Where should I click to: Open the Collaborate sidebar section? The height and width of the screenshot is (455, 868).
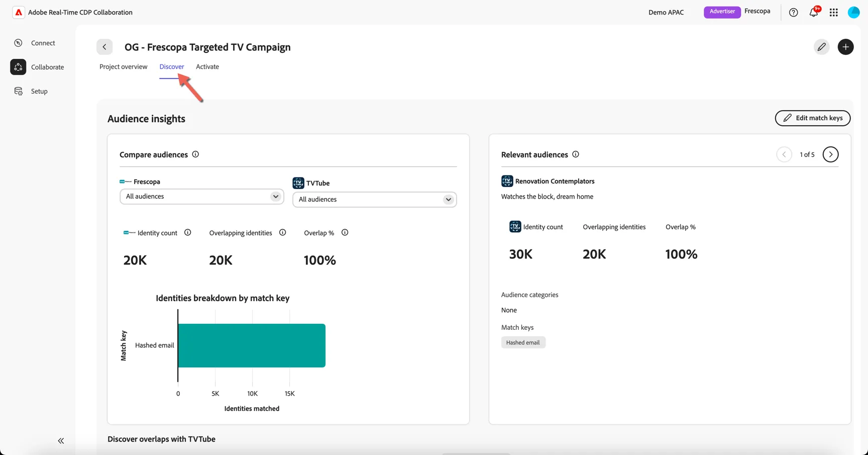38,67
